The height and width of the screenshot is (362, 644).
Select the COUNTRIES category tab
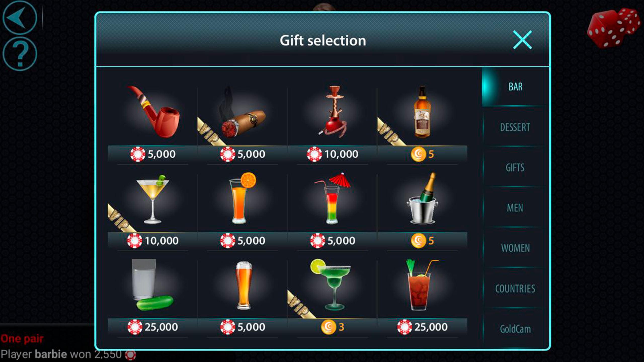515,289
